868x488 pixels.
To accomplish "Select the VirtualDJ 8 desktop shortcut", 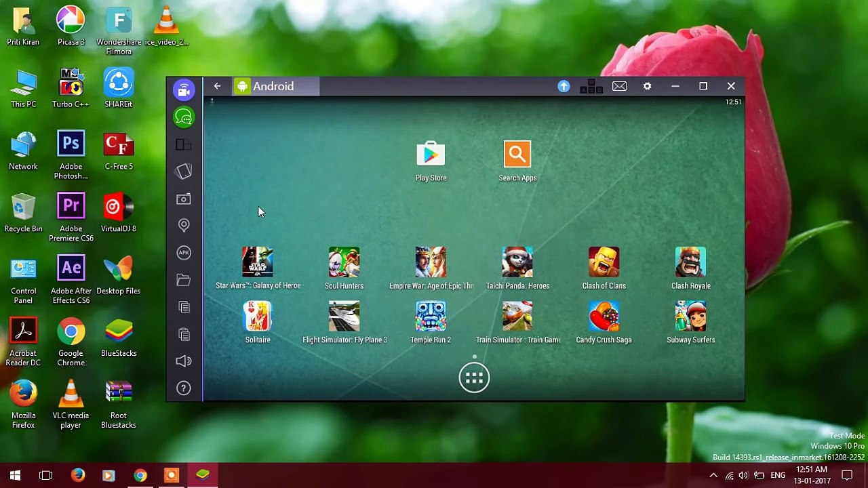I will [x=119, y=213].
